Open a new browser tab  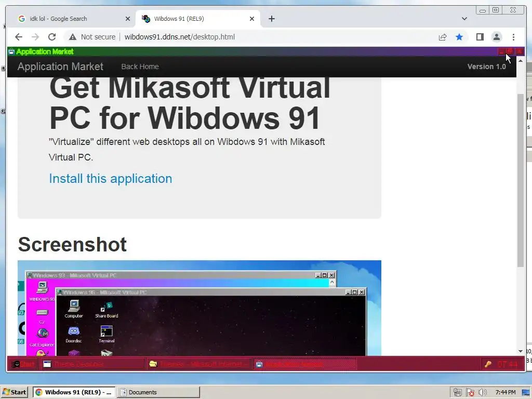[271, 19]
